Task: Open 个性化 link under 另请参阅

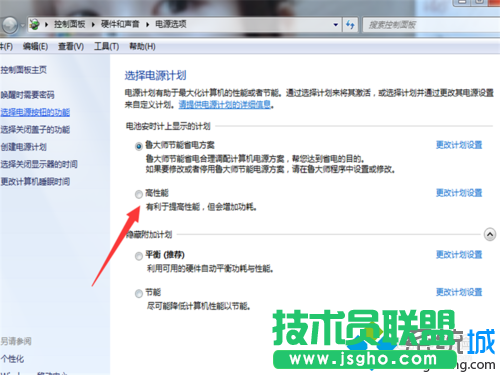Action: (x=12, y=359)
